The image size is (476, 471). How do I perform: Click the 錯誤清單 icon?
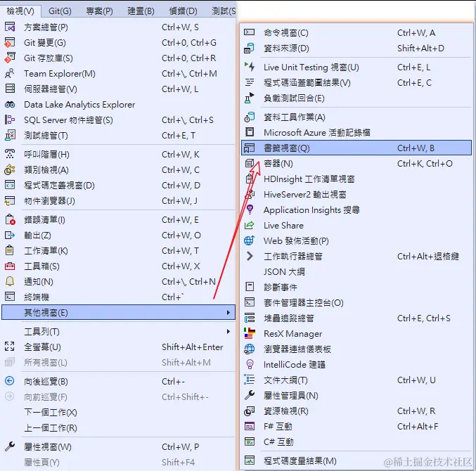[10, 219]
